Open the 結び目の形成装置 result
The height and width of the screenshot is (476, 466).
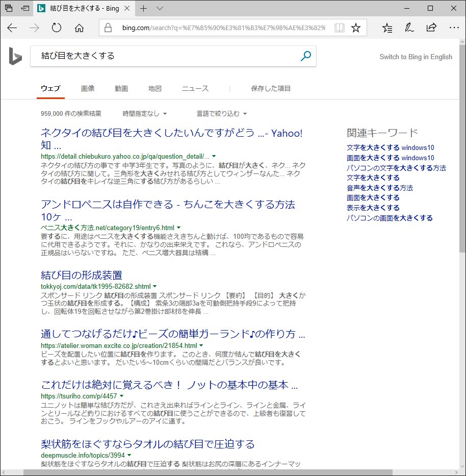pos(81,275)
